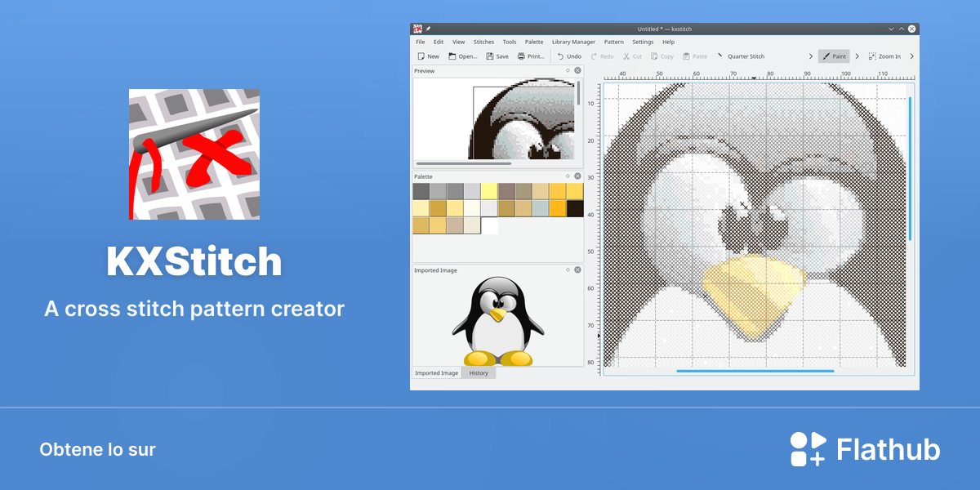Open the Settings menu
Image resolution: width=980 pixels, height=490 pixels.
click(x=643, y=42)
